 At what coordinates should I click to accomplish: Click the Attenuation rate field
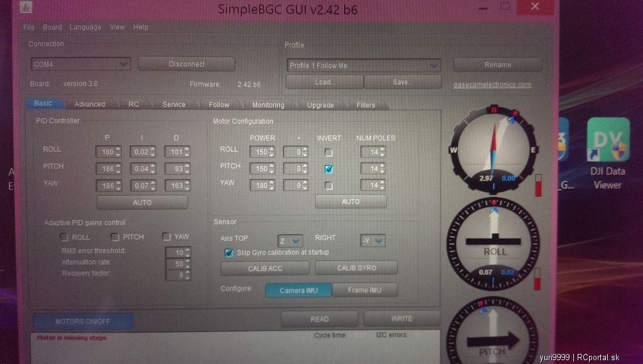point(178,264)
